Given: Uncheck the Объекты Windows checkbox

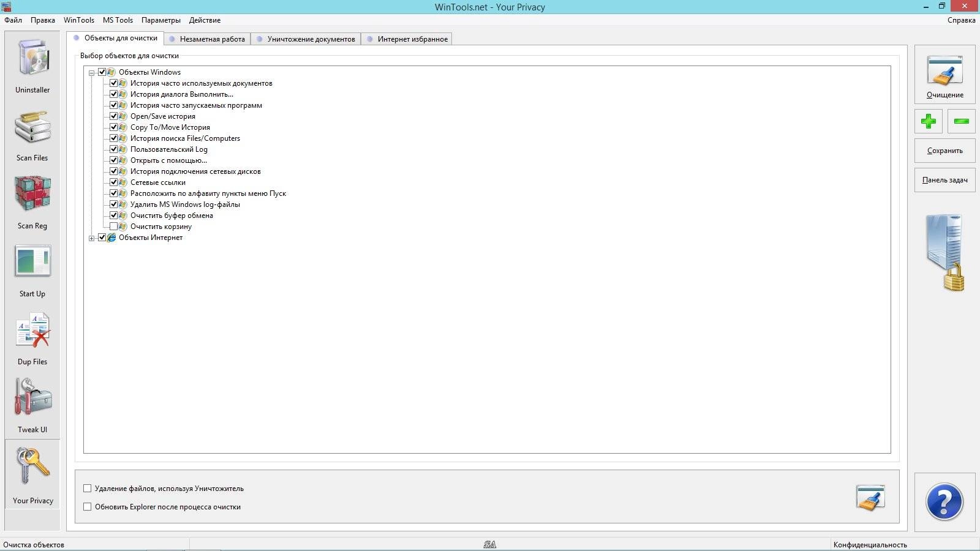Looking at the screenshot, I should 102,72.
